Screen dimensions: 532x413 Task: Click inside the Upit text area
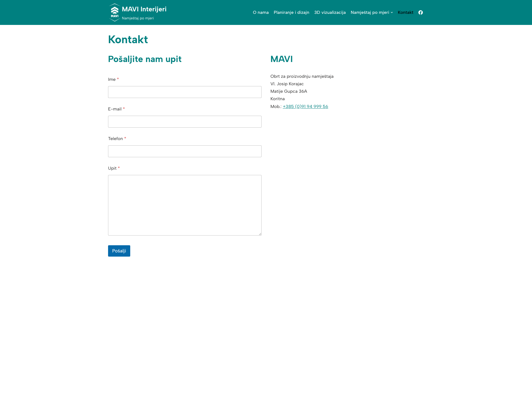[185, 205]
